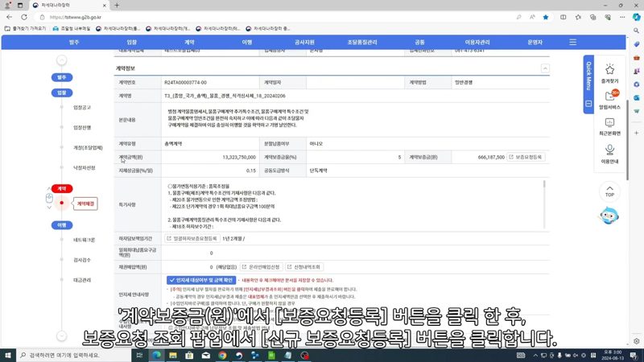Open 입찰공고 in the process sidebar
This screenshot has height=362, width=644.
tap(82, 108)
